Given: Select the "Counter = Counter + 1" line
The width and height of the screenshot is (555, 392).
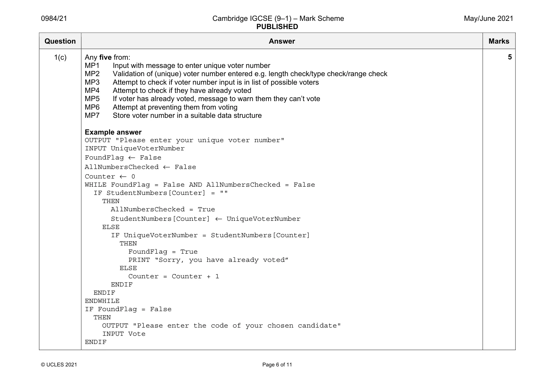Looking at the screenshot, I should tap(174, 276).
